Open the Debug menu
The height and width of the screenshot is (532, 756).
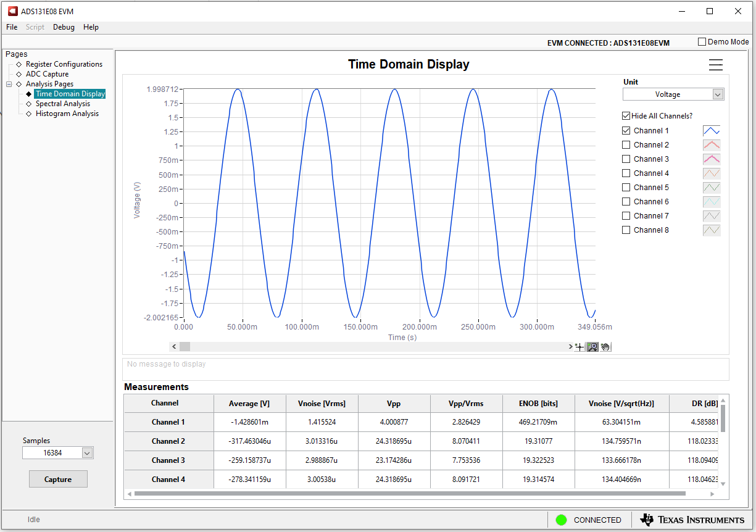click(64, 27)
